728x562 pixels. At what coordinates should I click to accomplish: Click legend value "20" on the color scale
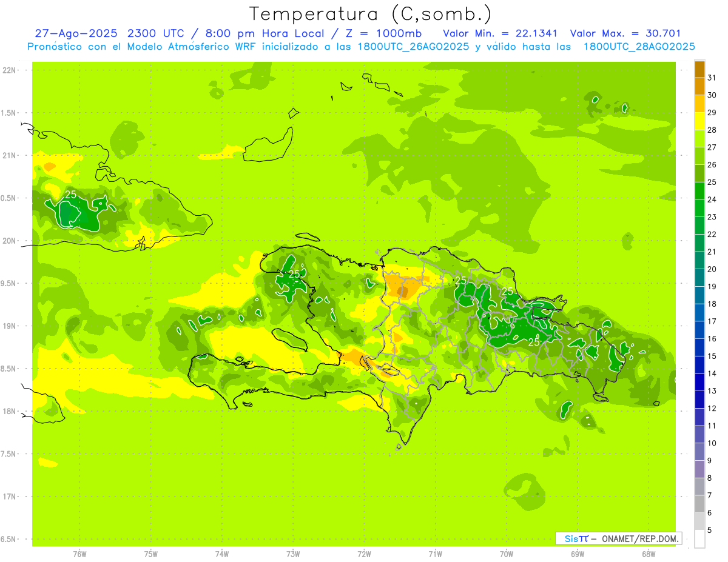point(712,269)
